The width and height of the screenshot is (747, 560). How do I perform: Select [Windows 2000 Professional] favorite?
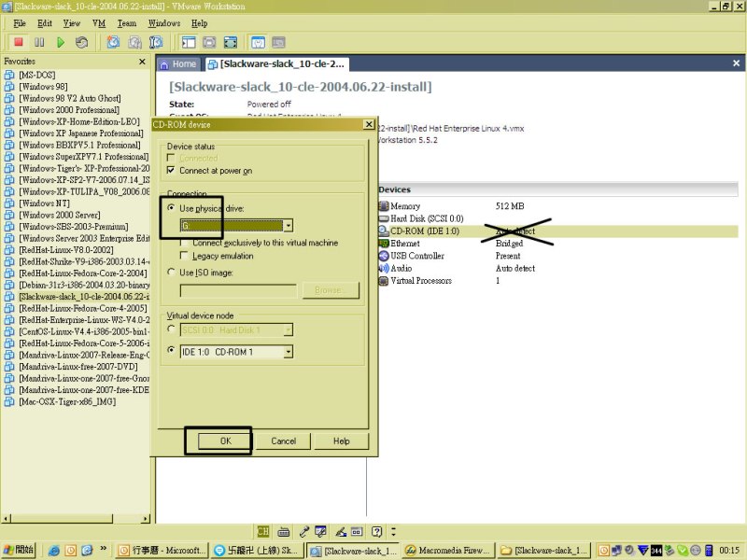coord(69,109)
